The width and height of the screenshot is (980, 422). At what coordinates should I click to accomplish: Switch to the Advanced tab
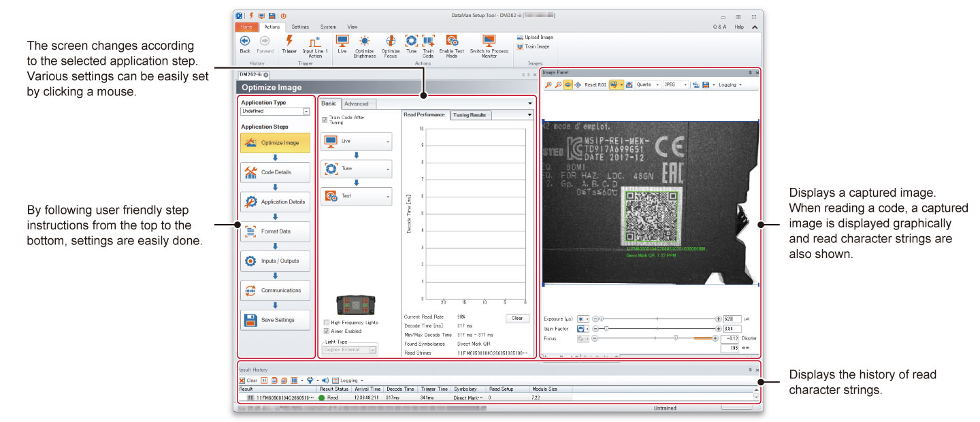pyautogui.click(x=358, y=103)
